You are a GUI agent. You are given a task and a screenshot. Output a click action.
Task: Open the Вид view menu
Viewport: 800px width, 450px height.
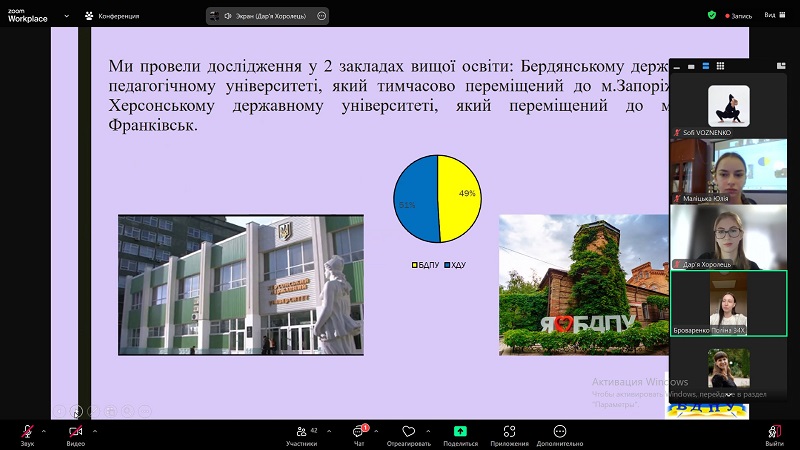pos(774,15)
